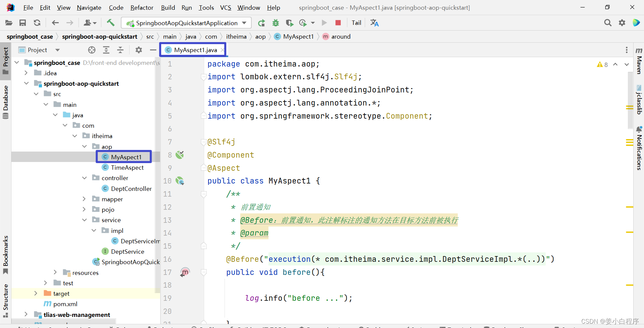The image size is (644, 328).
Task: Select Opened File using the crosshair icon
Action: 91,50
